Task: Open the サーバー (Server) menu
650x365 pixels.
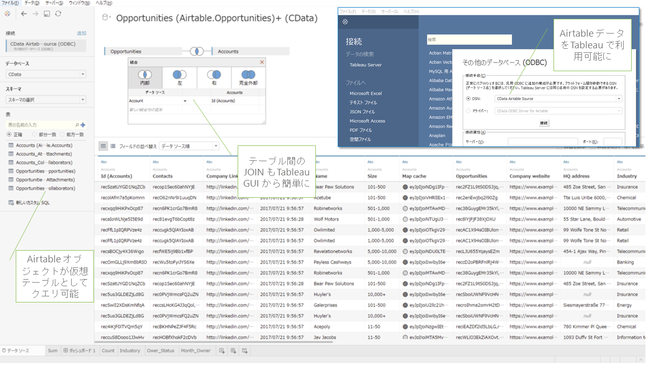Action: click(x=54, y=3)
